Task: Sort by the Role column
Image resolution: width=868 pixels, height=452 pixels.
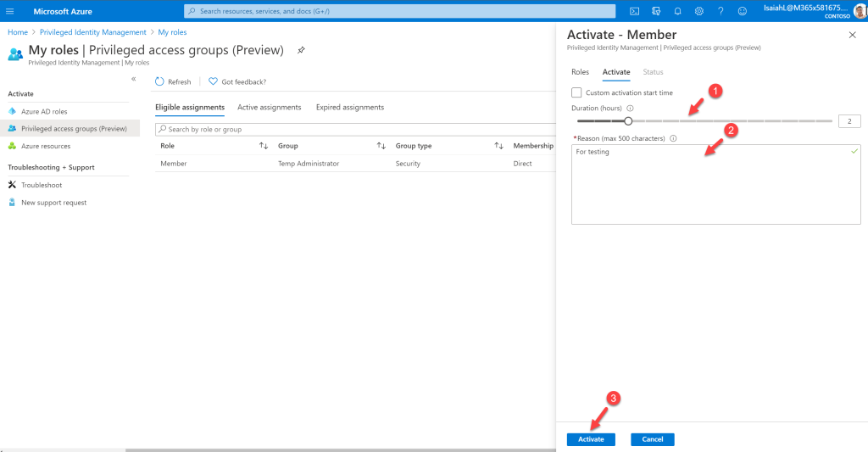Action: [x=264, y=146]
